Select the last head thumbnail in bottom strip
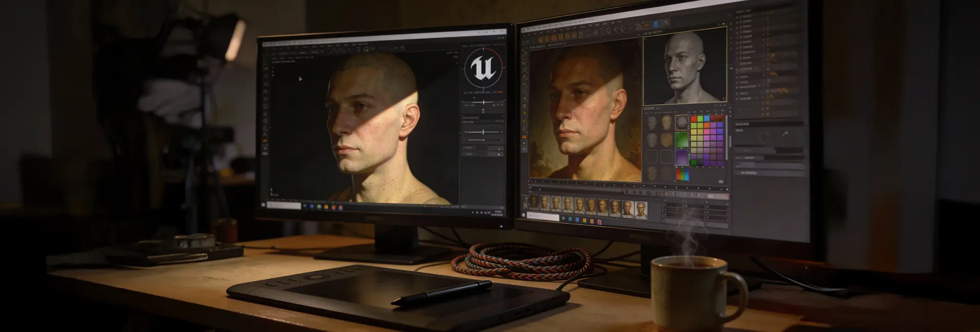Image resolution: width=980 pixels, height=332 pixels. click(641, 209)
